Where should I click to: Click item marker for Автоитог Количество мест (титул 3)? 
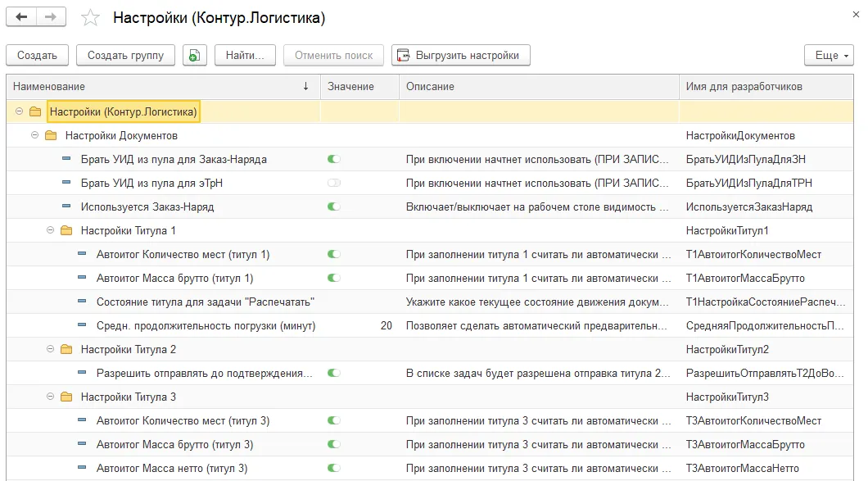pos(82,420)
